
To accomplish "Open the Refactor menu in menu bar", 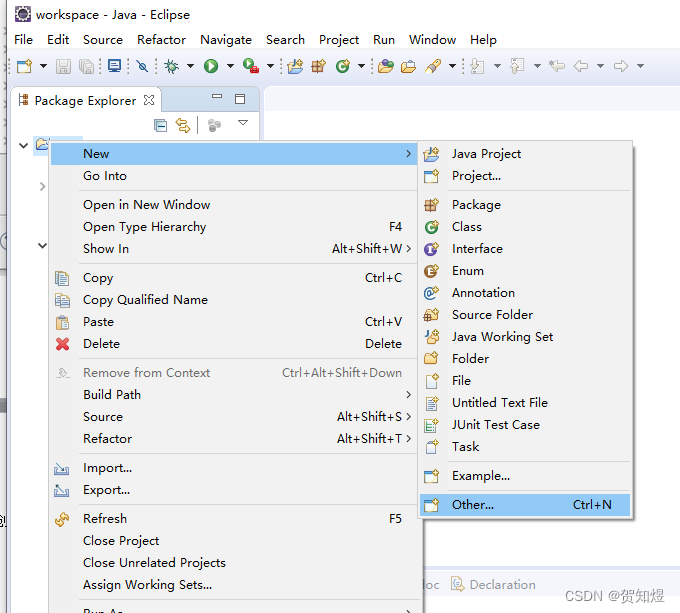I will pyautogui.click(x=161, y=40).
